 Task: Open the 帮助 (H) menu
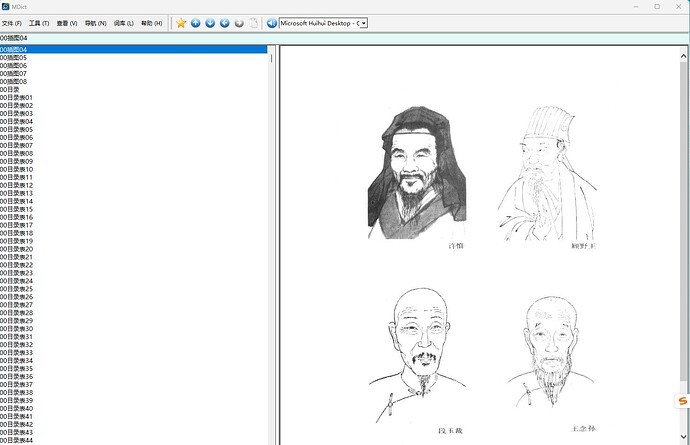pos(152,22)
